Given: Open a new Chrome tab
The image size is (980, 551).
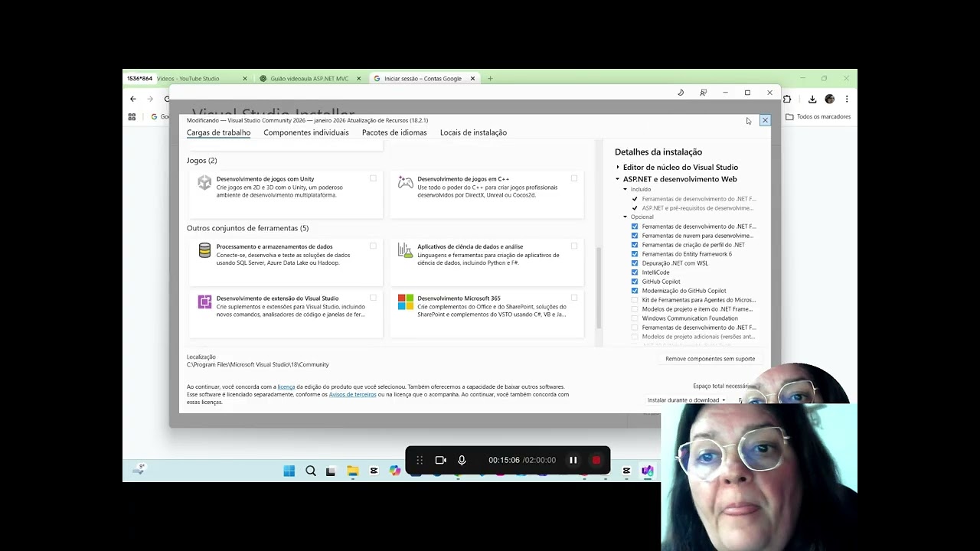Looking at the screenshot, I should (x=490, y=78).
